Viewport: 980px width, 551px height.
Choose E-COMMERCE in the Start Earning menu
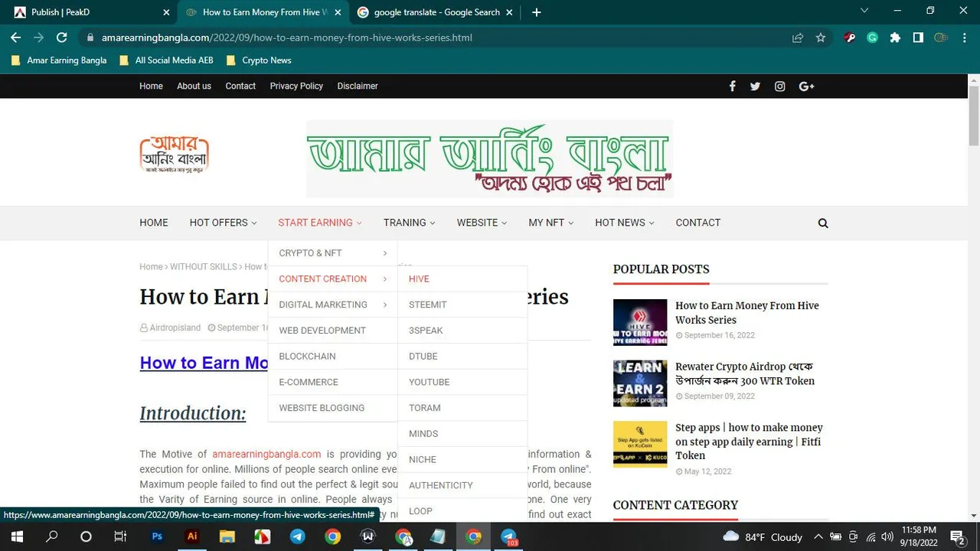pos(333,382)
